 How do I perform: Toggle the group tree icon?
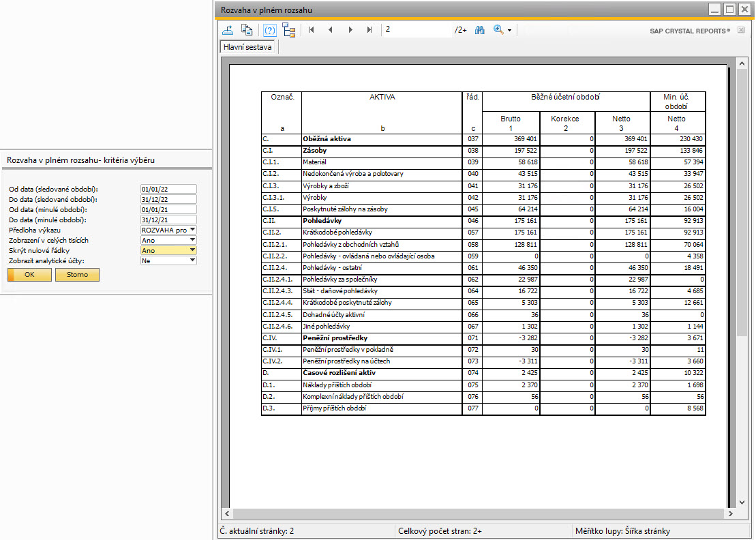[x=289, y=30]
